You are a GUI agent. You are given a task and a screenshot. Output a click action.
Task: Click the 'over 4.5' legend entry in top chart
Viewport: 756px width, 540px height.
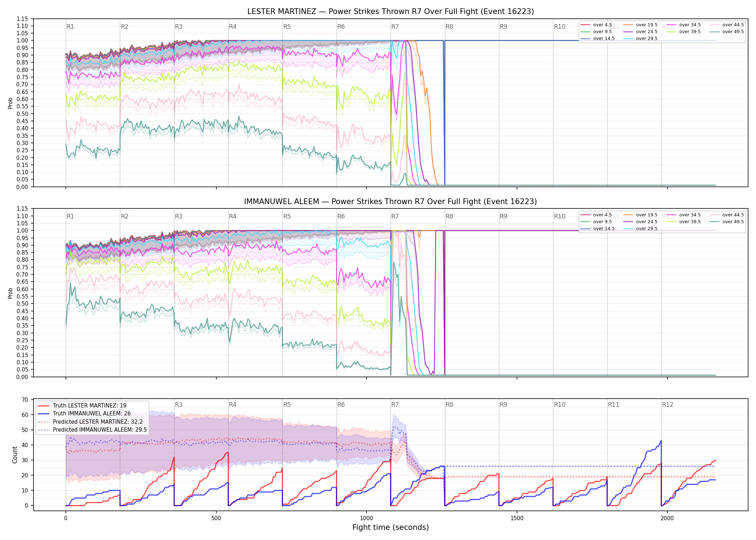coord(596,25)
